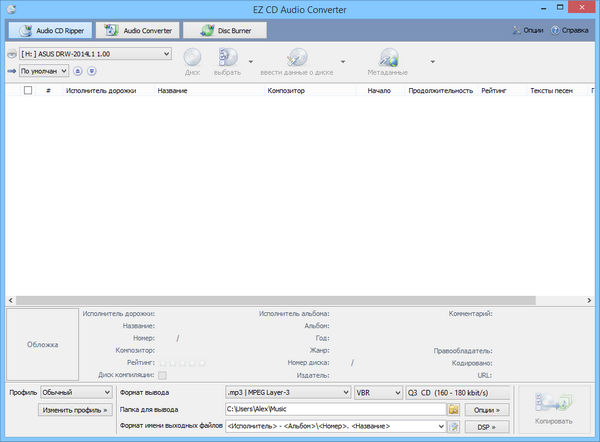
Task: Click the Диск (disc) toolbar icon
Action: pos(193,59)
